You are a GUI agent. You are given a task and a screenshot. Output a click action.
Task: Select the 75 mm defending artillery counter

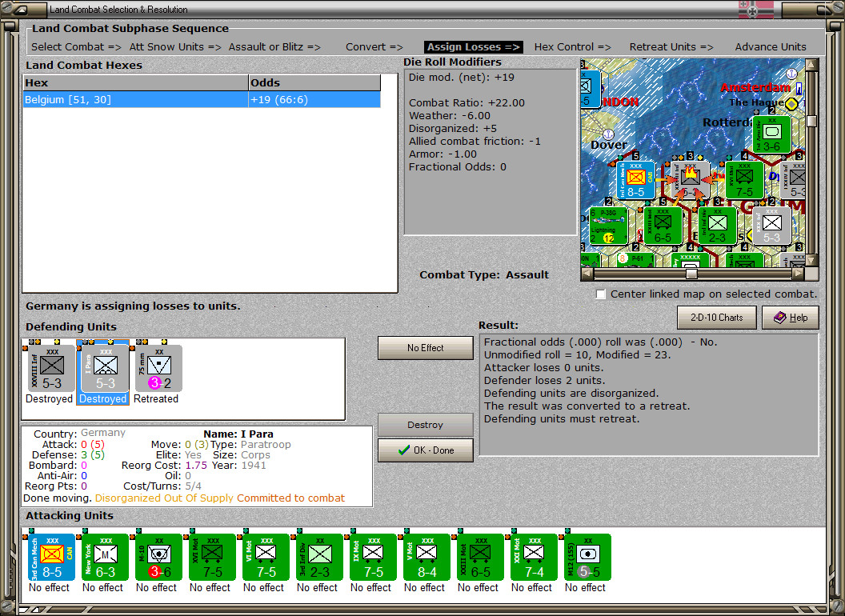pos(159,369)
